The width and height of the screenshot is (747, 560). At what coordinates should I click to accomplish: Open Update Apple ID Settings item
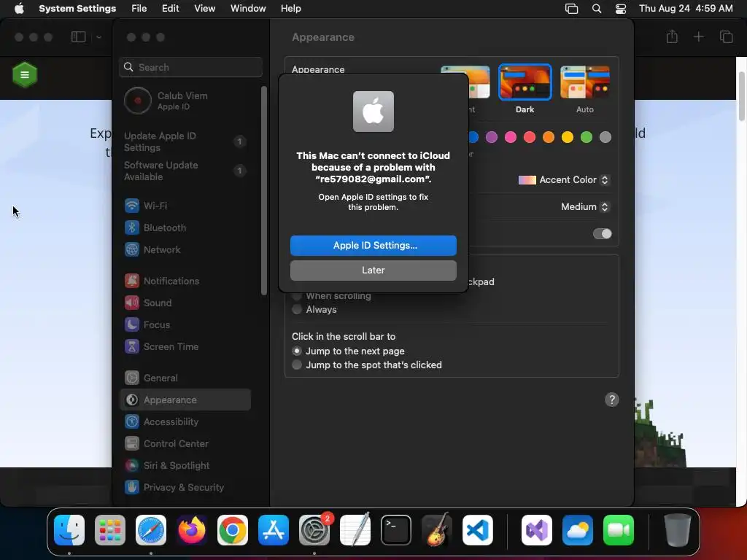[185, 142]
